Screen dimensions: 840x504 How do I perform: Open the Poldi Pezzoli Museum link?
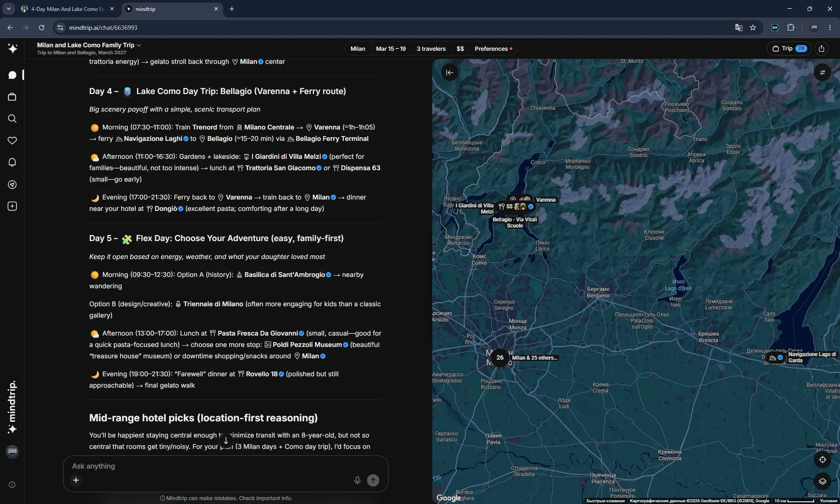pyautogui.click(x=307, y=345)
